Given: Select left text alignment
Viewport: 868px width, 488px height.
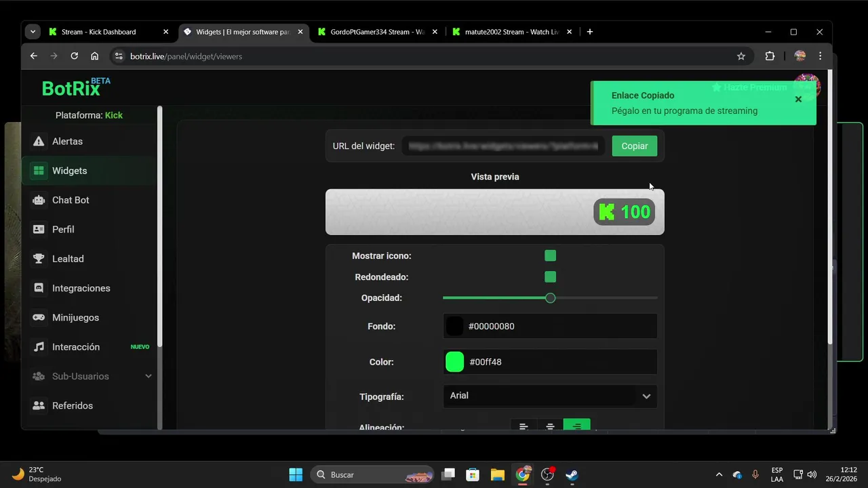Looking at the screenshot, I should tap(524, 426).
